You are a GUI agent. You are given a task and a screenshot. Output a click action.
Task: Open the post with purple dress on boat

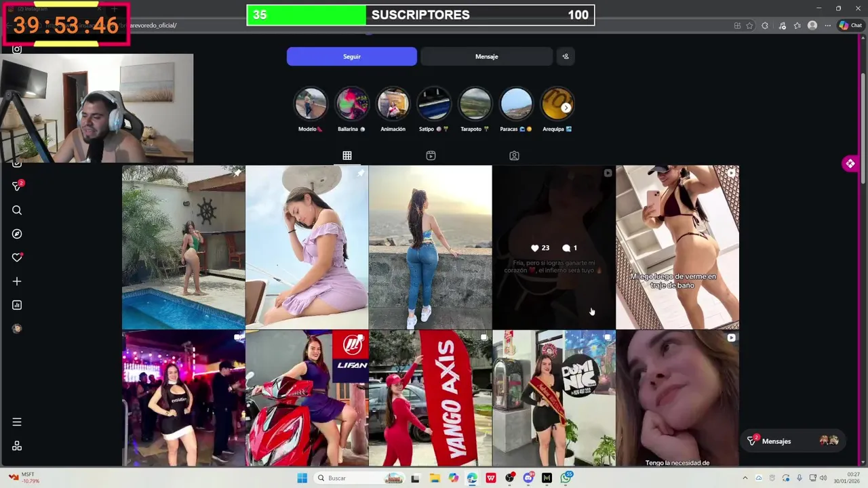click(307, 247)
